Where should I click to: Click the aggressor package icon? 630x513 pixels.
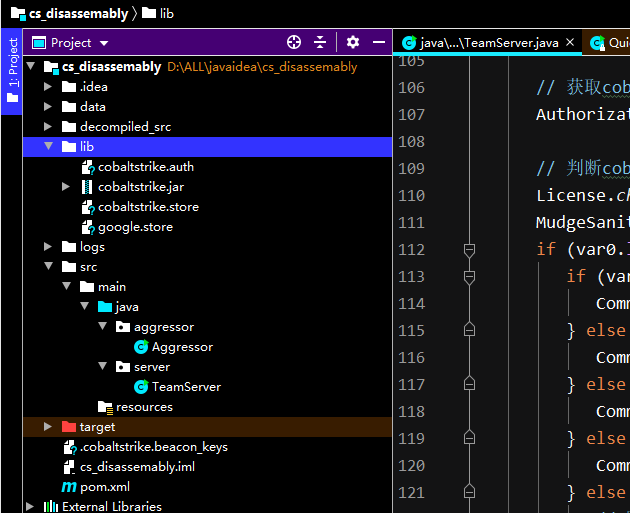click(x=123, y=327)
